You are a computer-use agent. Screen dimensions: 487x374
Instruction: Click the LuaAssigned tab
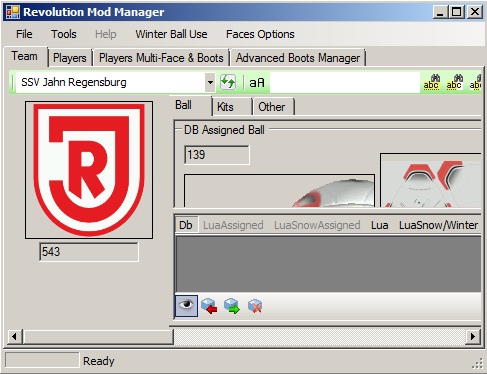tap(233, 225)
